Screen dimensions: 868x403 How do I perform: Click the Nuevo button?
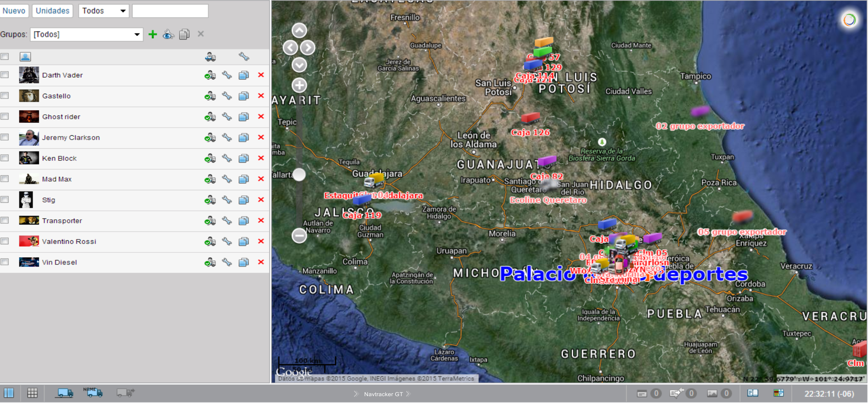[x=14, y=11]
